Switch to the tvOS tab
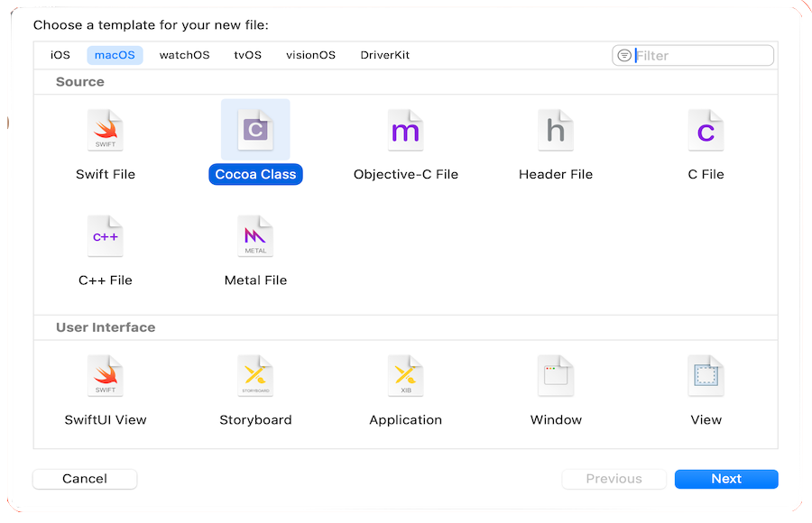 [247, 55]
